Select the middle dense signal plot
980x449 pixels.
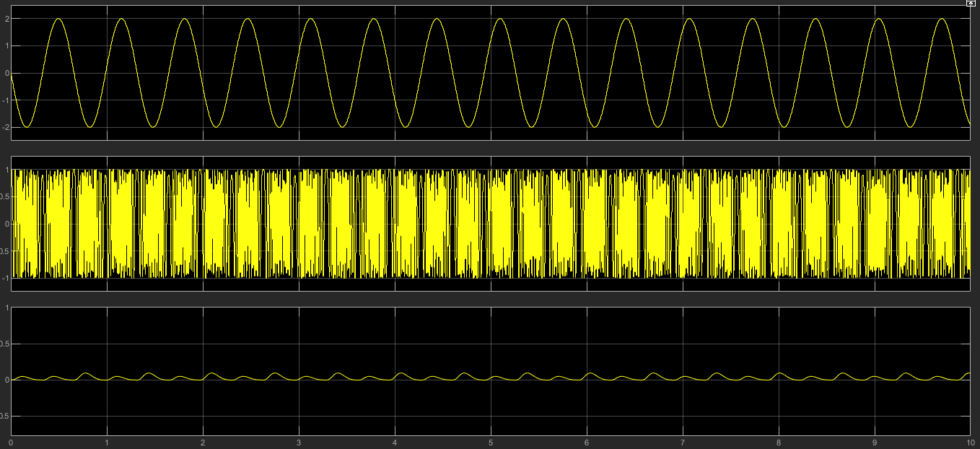tap(490, 224)
